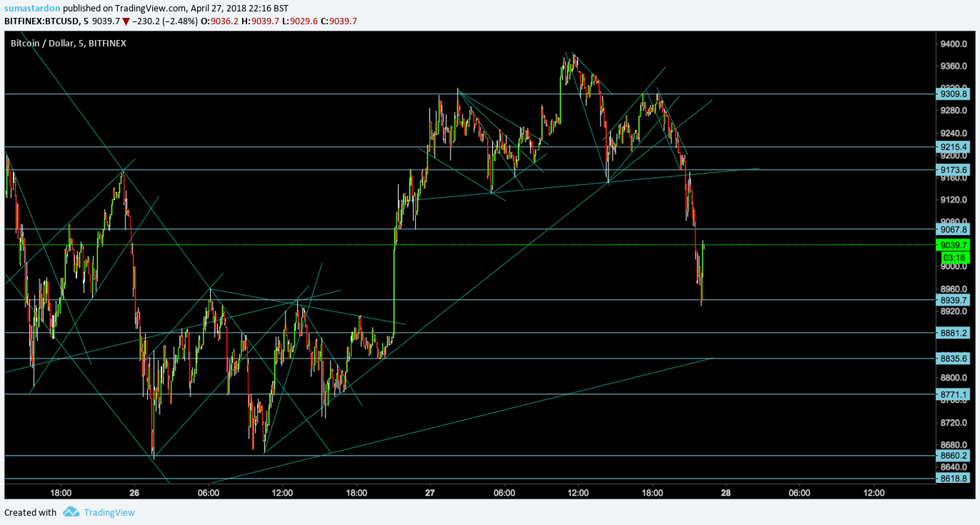This screenshot has height=525, width=980.
Task: Click the 26 date label on time axis
Action: pyautogui.click(x=134, y=493)
